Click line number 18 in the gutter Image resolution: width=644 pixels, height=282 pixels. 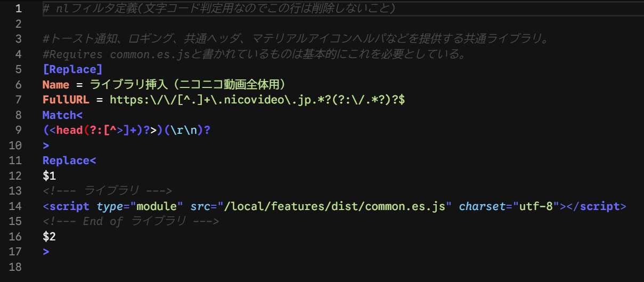point(15,267)
